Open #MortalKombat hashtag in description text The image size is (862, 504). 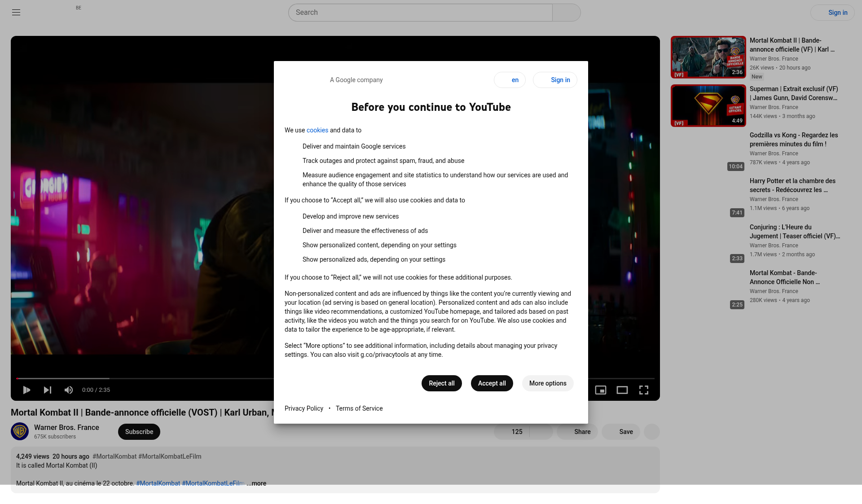[x=158, y=483]
